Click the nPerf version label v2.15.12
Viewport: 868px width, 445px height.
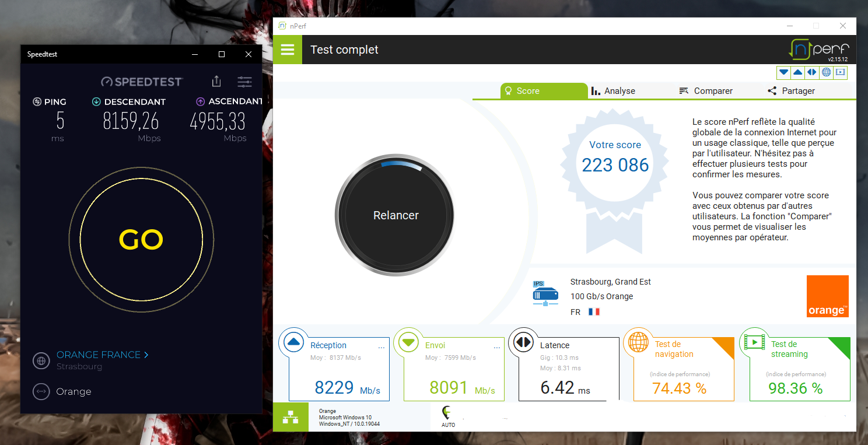[838, 59]
